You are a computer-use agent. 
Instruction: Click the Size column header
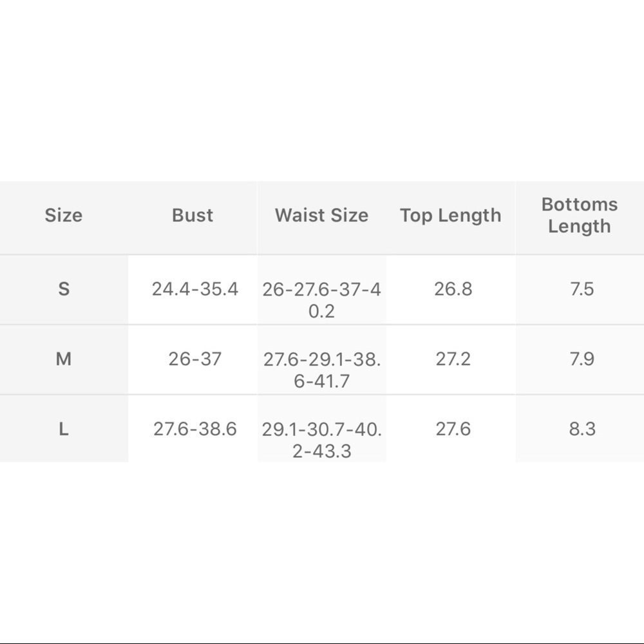click(64, 215)
